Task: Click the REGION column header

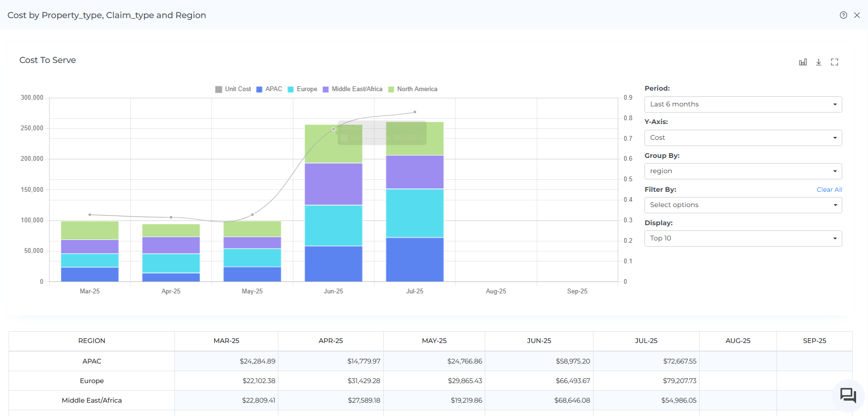Action: (x=92, y=341)
